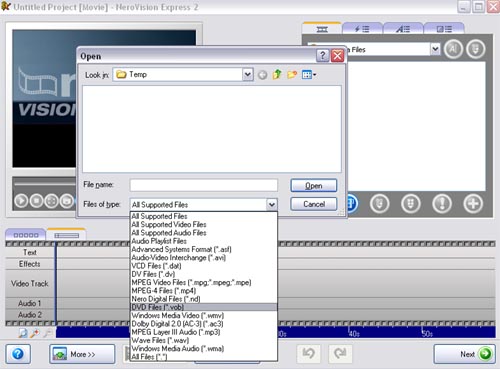Click the plus add button below media panel

tap(473, 203)
